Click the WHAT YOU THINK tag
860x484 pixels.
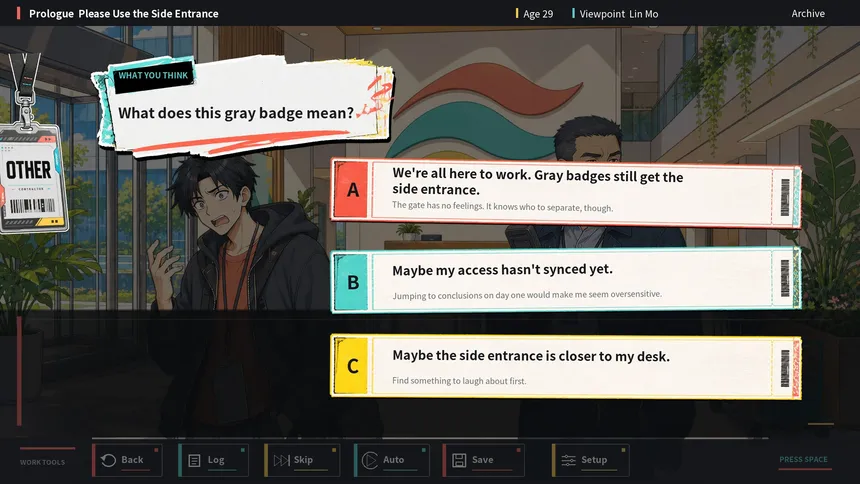[153, 75]
